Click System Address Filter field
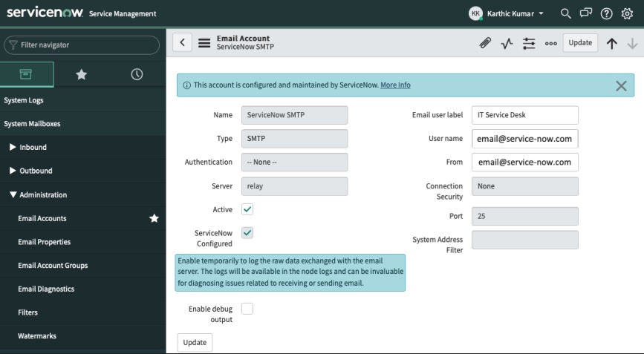This screenshot has width=644, height=354. [x=525, y=240]
